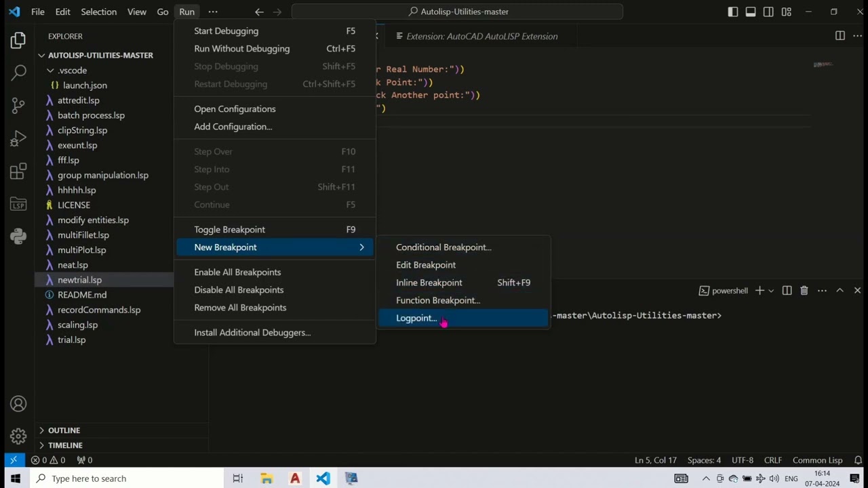Click Windows taskbar search field

[x=127, y=479]
